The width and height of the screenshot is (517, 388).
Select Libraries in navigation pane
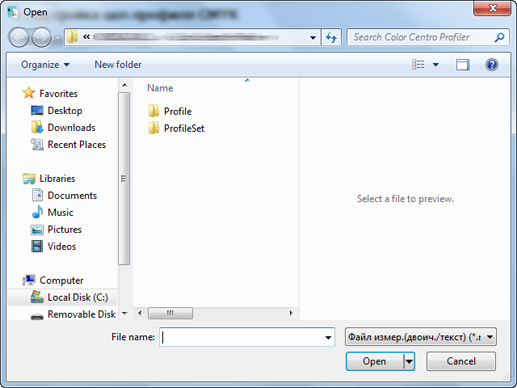(x=57, y=179)
